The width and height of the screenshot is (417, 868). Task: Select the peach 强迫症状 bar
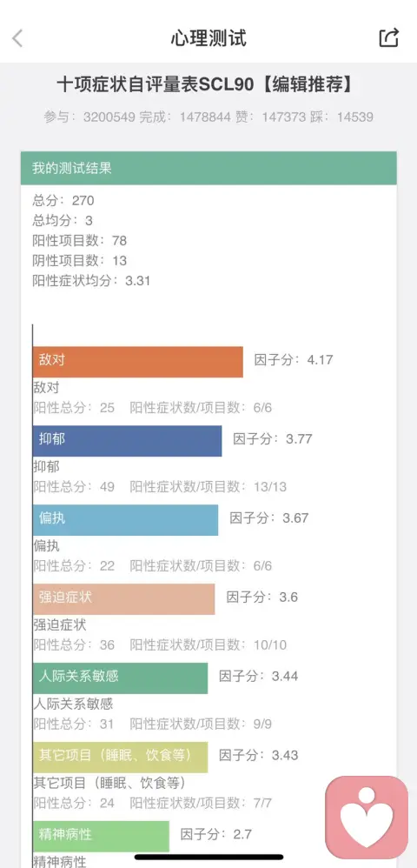click(124, 599)
